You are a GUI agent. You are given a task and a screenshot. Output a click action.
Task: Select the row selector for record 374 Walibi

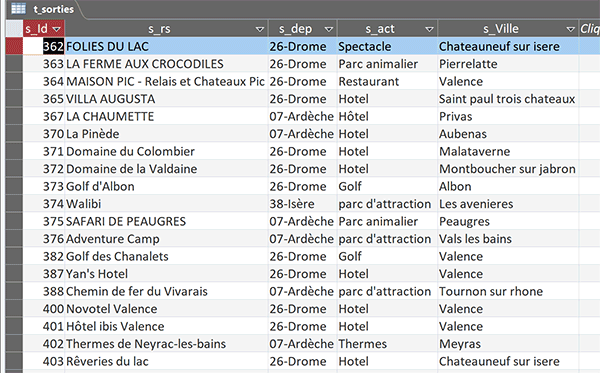pyautogui.click(x=15, y=204)
